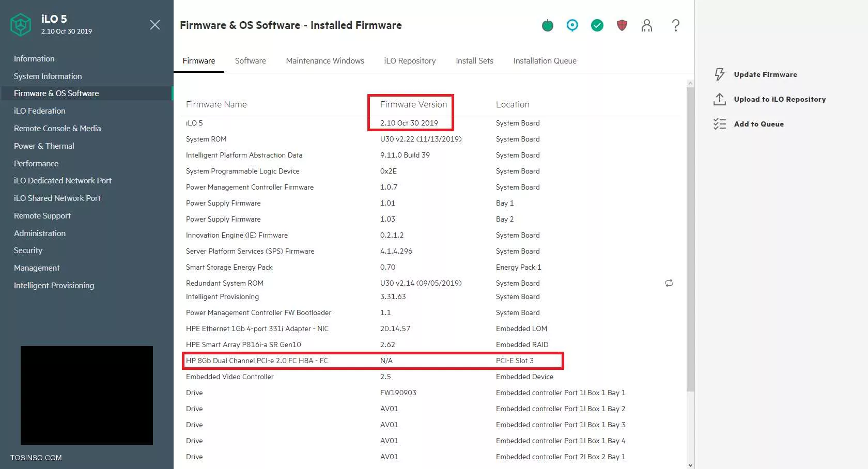Click the Firmware Name column header
868x469 pixels.
tap(216, 104)
